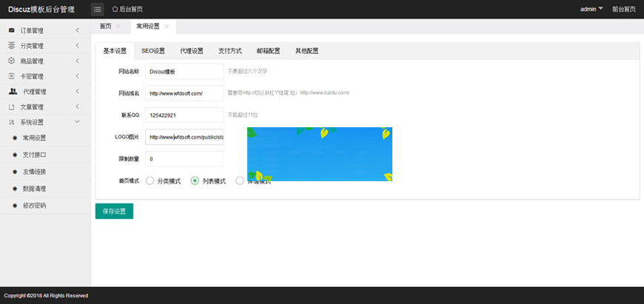Click the 卡密管理 sidebar icon
The image size is (644, 304).
click(x=11, y=76)
